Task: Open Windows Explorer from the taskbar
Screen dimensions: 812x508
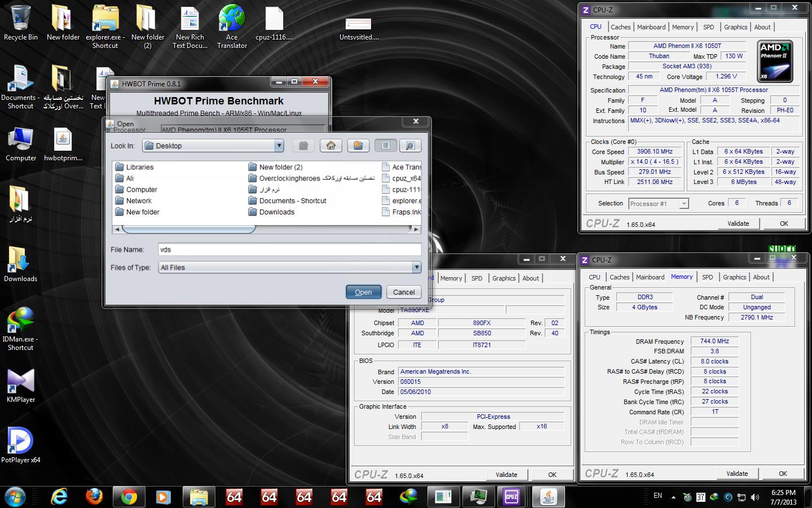Action: pos(198,497)
